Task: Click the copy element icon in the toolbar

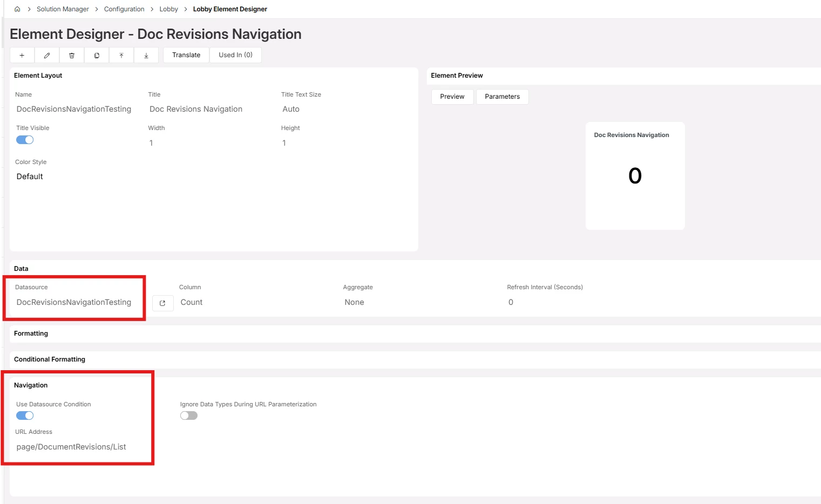Action: (97, 55)
